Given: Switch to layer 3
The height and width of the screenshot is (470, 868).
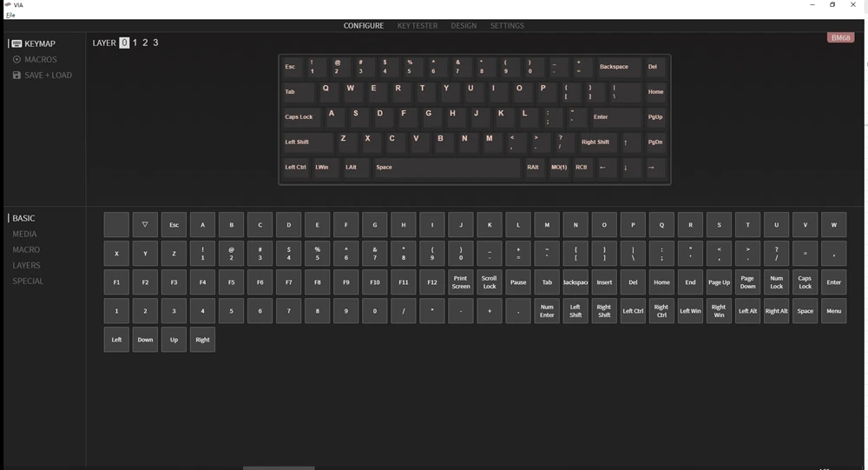Looking at the screenshot, I should click(x=155, y=43).
